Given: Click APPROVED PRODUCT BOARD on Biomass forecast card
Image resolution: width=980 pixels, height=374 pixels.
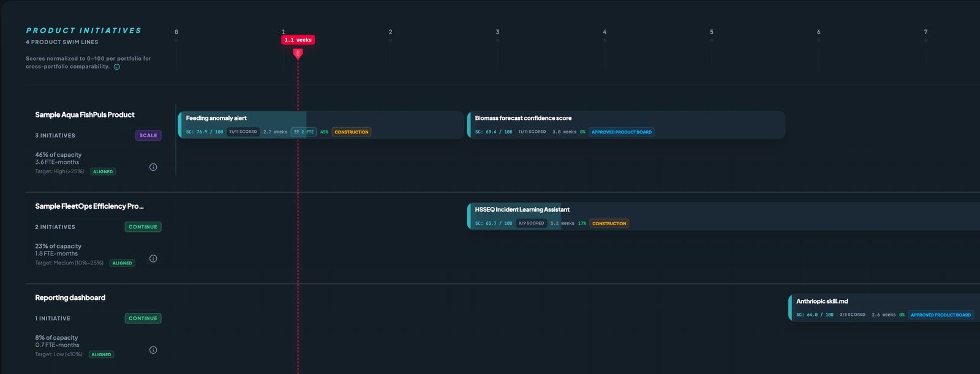Looking at the screenshot, I should pyautogui.click(x=622, y=132).
